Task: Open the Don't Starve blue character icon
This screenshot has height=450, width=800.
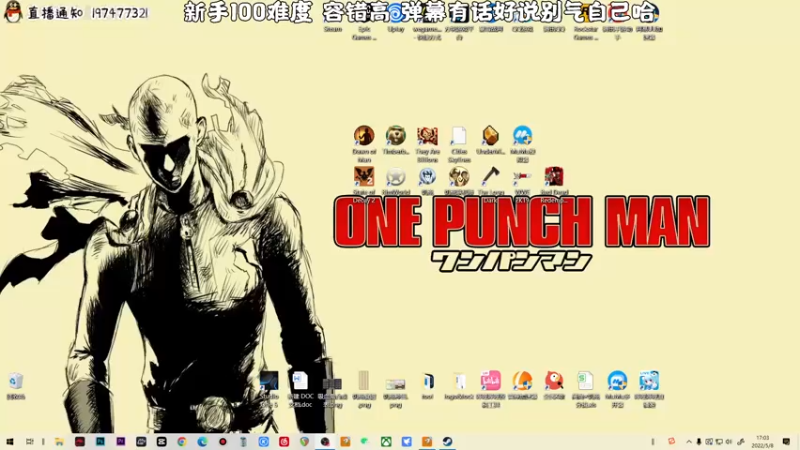Action: coord(427,177)
